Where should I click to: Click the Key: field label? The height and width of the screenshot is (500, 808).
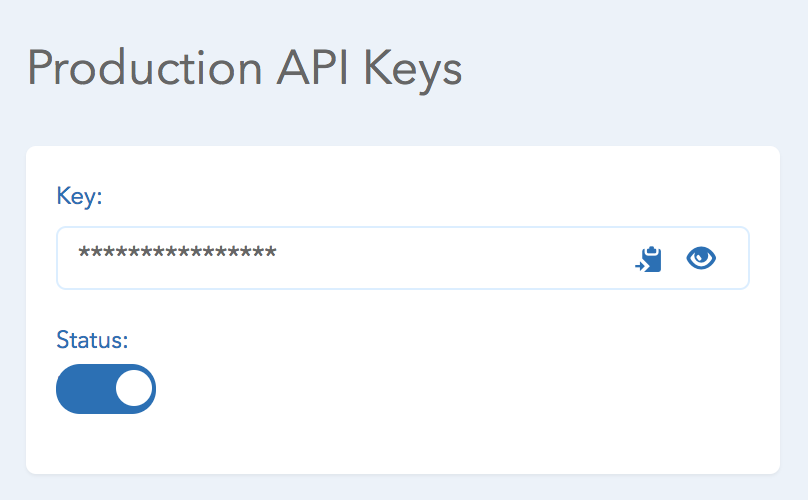click(x=79, y=196)
